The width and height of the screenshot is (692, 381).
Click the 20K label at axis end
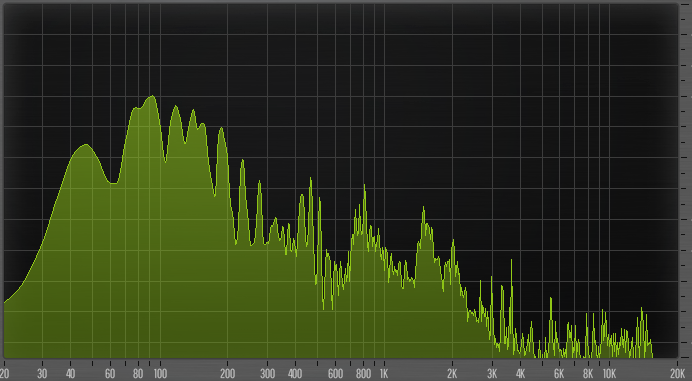(x=677, y=374)
